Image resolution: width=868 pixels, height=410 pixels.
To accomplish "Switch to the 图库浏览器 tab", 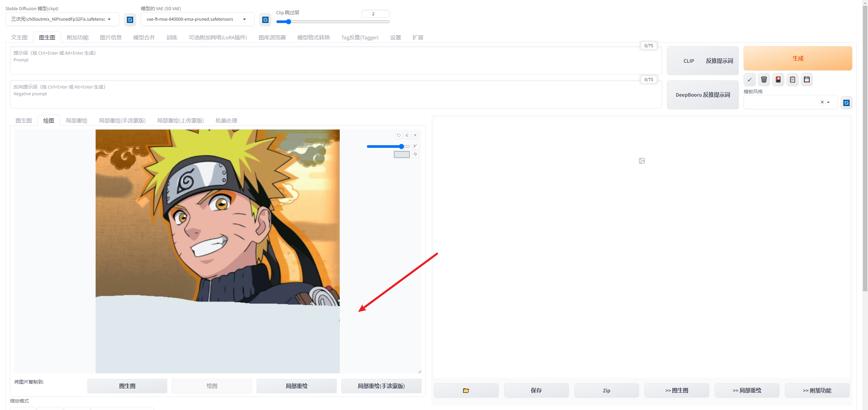I will click(x=272, y=38).
